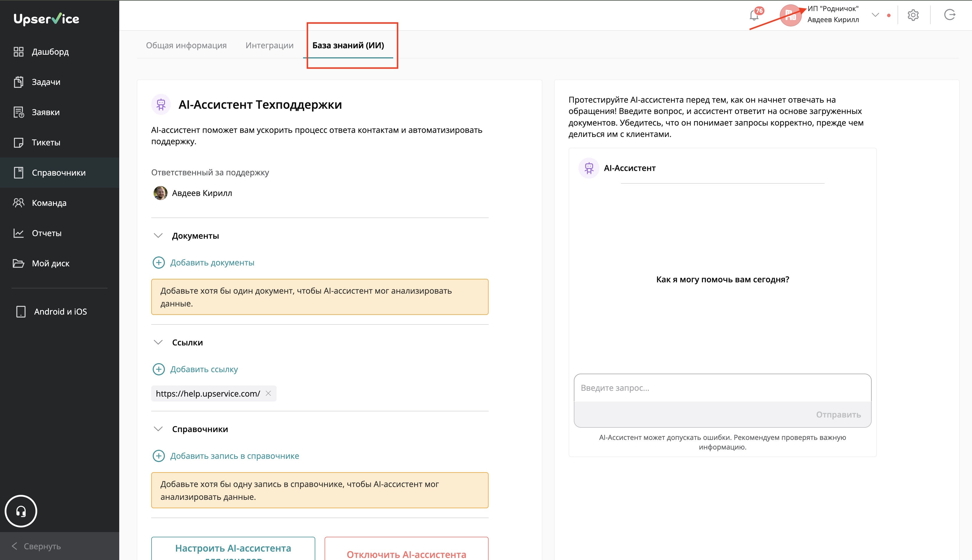
Task: Switch to Интеграции tab
Action: click(269, 45)
